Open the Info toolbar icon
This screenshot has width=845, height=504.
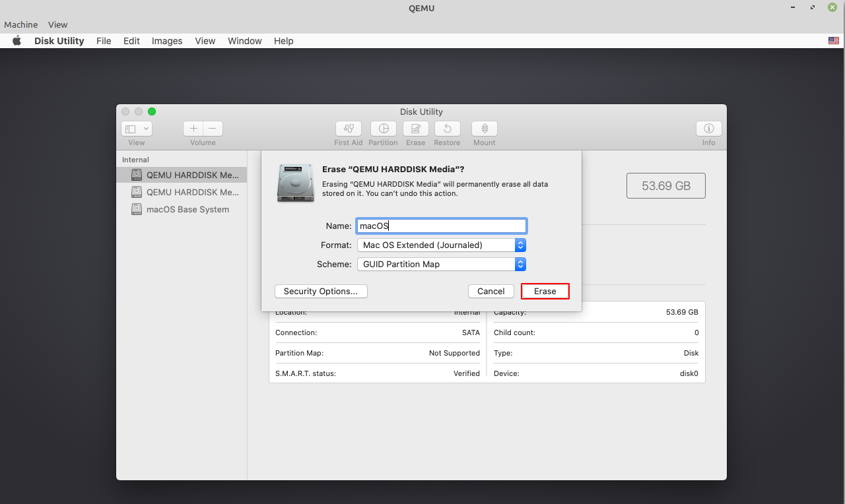pyautogui.click(x=708, y=129)
